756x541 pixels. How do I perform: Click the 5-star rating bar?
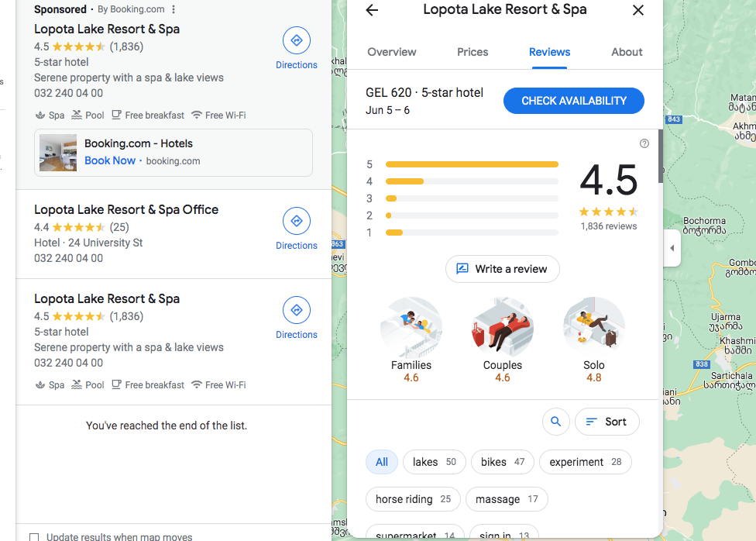[x=472, y=164]
